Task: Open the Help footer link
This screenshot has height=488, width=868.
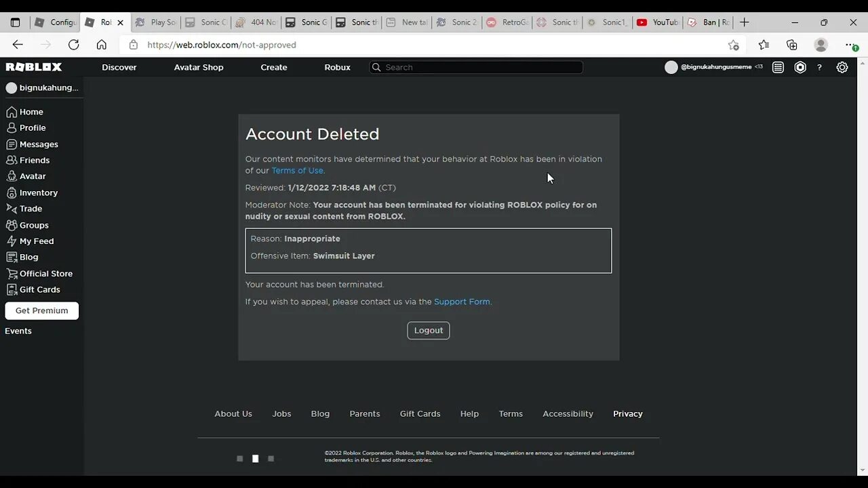Action: click(469, 413)
